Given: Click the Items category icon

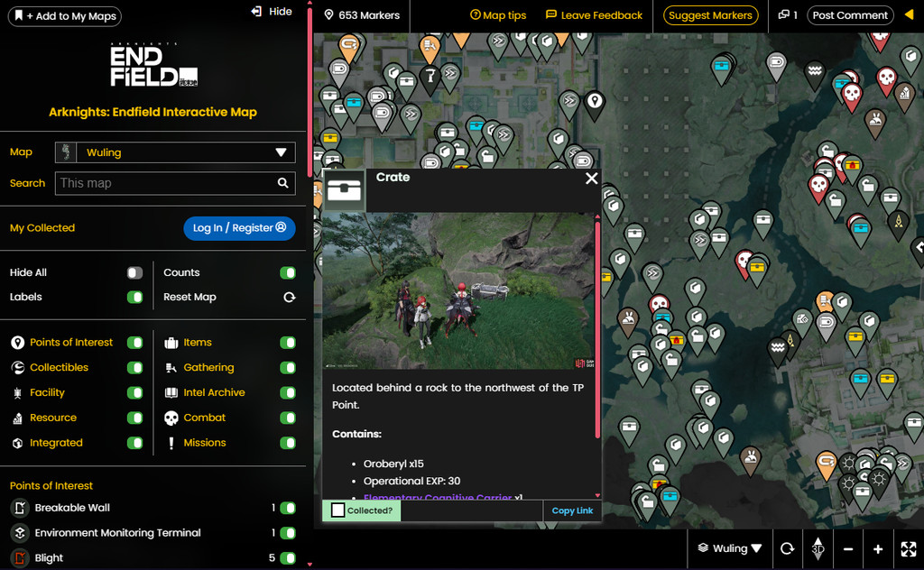Looking at the screenshot, I should (171, 343).
